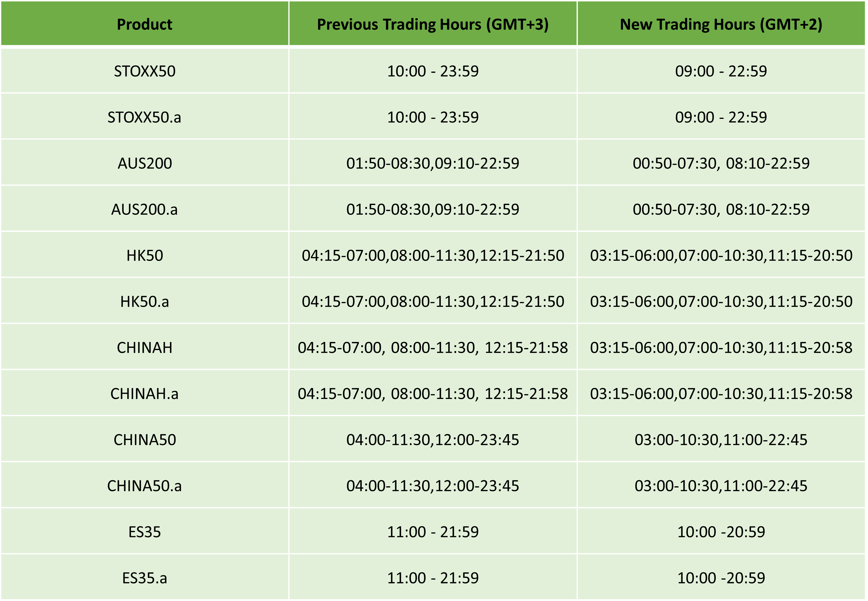Click the ES35 product cell
Screen dimensions: 868x601
pos(145,532)
